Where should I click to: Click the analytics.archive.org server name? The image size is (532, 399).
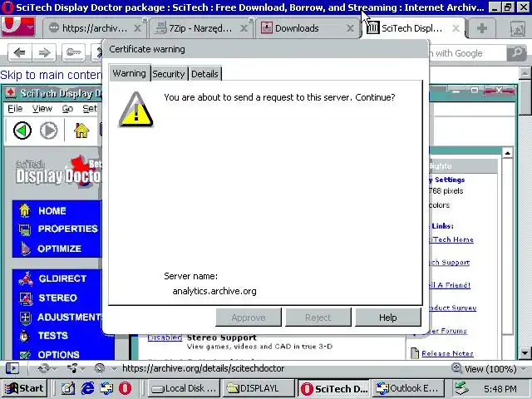coord(214,291)
